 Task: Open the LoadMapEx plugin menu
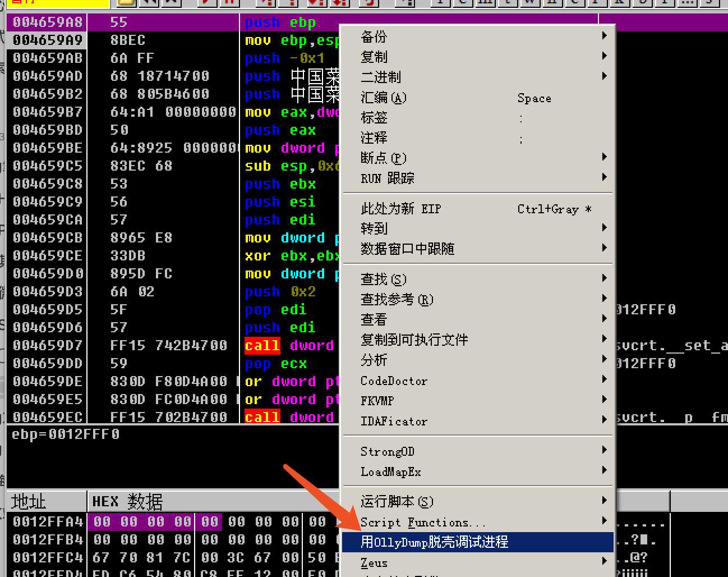[478, 471]
